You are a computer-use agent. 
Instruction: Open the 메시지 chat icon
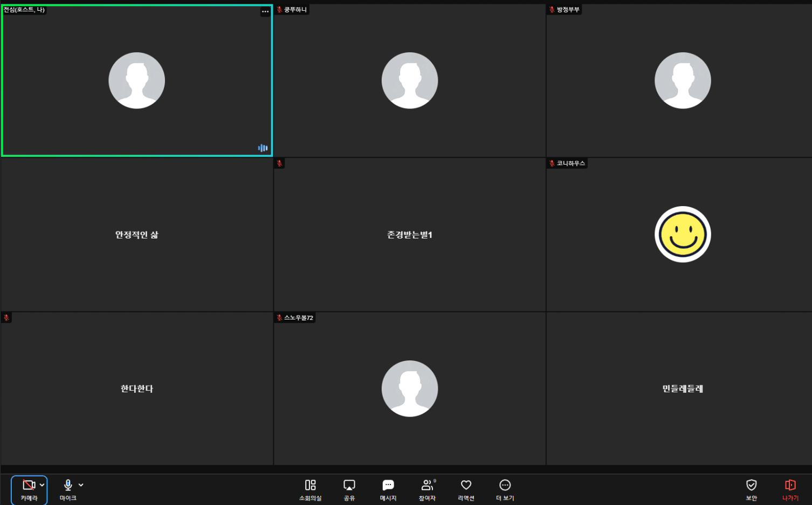(388, 485)
